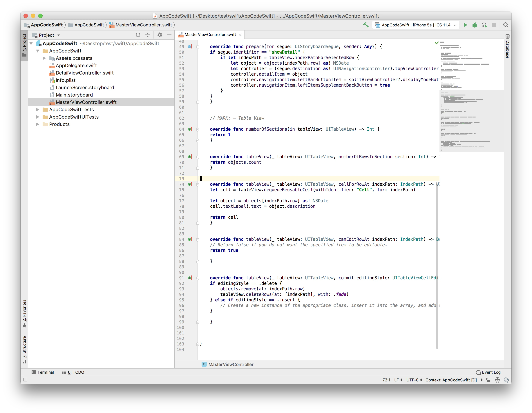Toggle the 2: Favorites tool window
The image size is (532, 413).
(x=24, y=314)
